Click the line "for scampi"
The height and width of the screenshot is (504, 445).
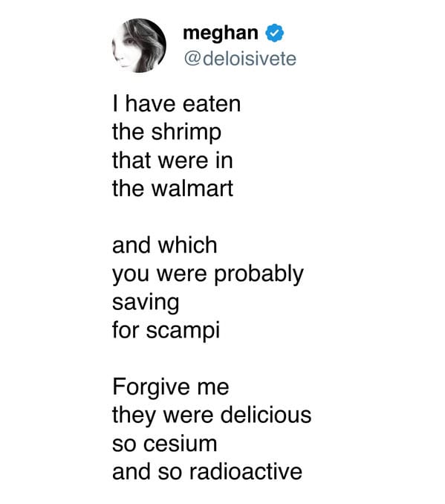coord(166,332)
